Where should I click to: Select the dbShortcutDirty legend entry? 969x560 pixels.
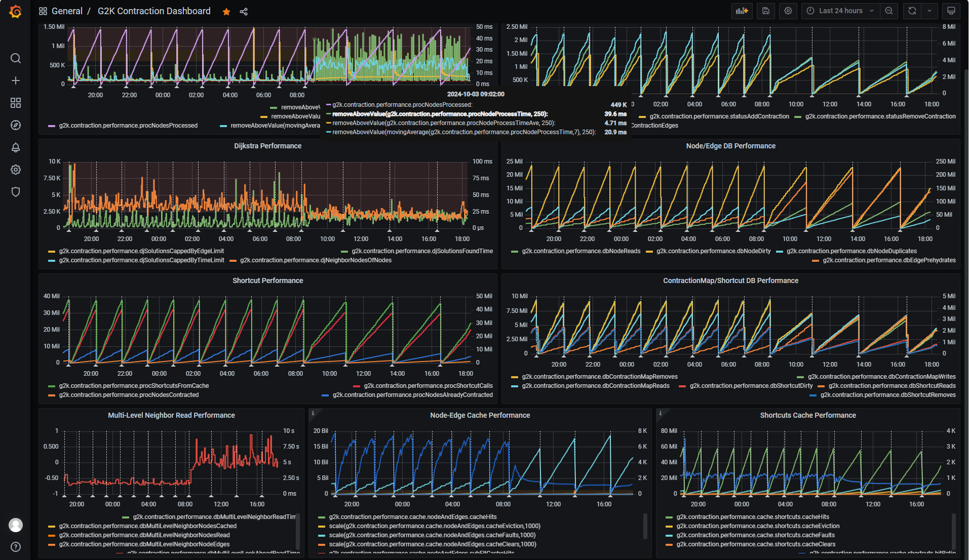click(751, 386)
